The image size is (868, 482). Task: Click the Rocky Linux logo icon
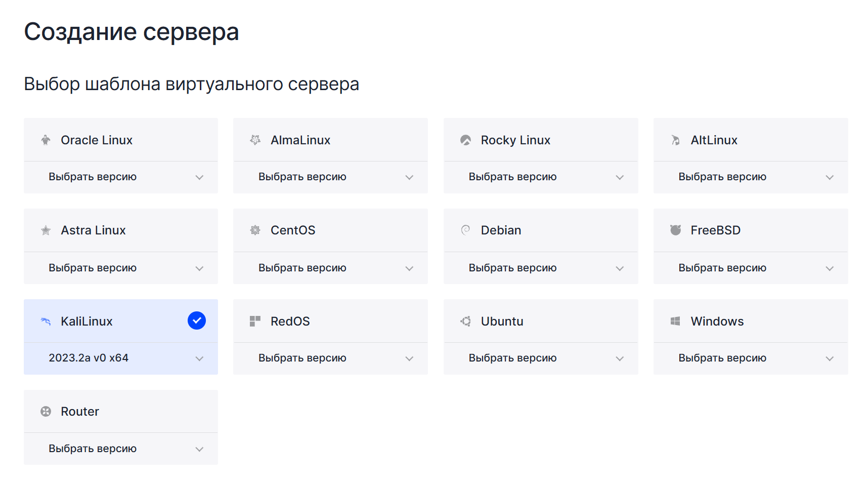coord(466,140)
